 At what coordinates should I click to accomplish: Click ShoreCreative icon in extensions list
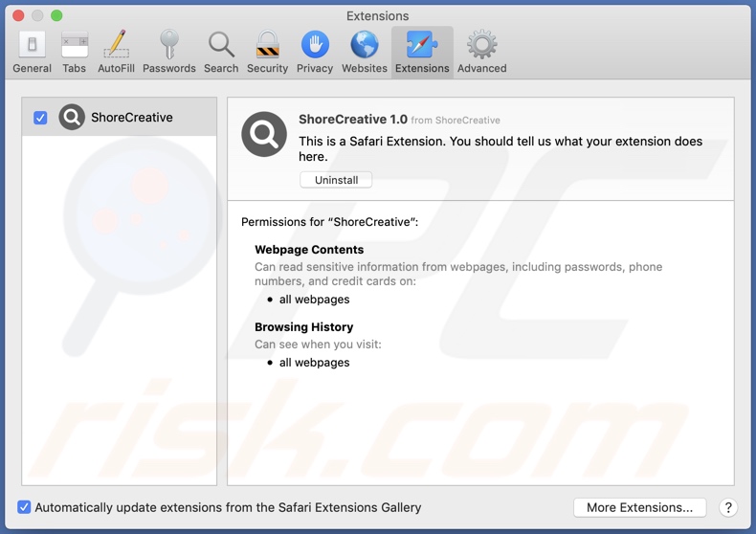tap(72, 117)
